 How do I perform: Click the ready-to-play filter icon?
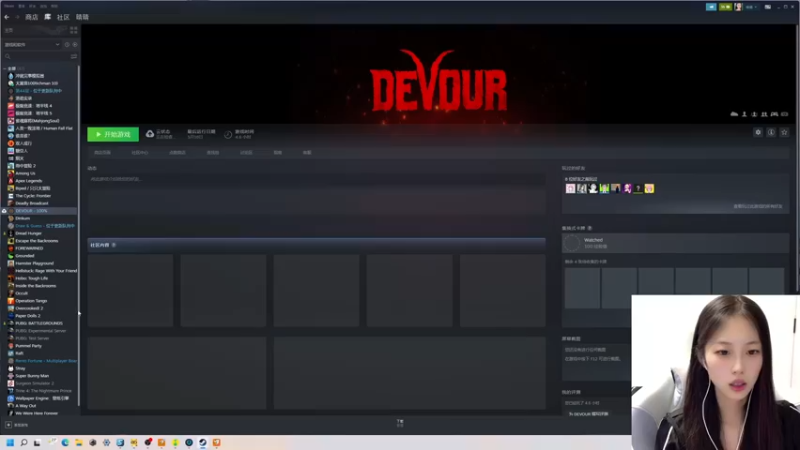(75, 44)
